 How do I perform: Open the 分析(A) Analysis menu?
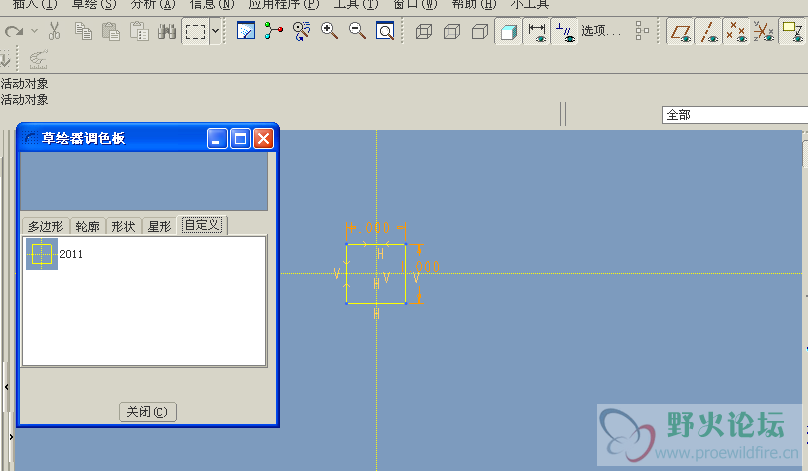click(153, 5)
